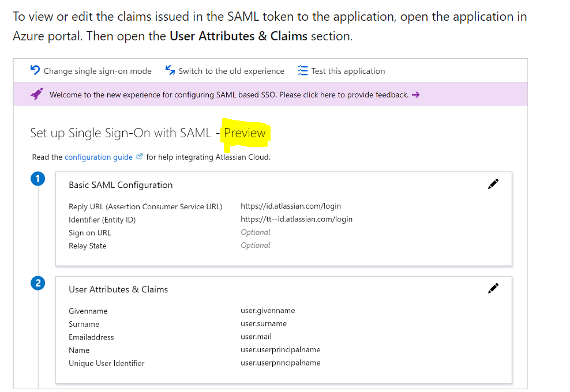Click the rocket icon in the welcome banner
Screen dimensions: 570x392
click(36, 94)
